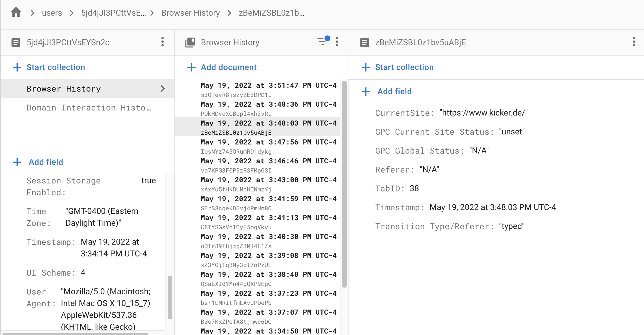
Task: Click the document icon beside zBeMiZSBL0z1bv5uABjE
Action: pos(365,42)
